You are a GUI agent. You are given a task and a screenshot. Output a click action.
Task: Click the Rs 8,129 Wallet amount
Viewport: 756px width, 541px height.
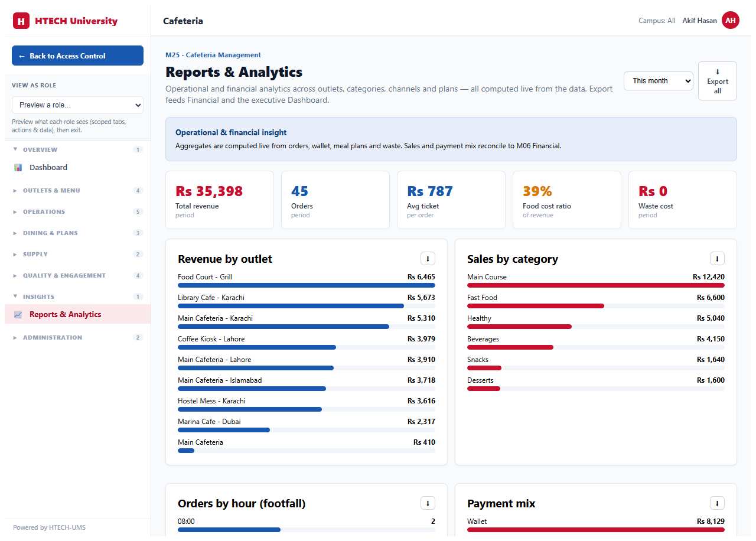pyautogui.click(x=711, y=522)
